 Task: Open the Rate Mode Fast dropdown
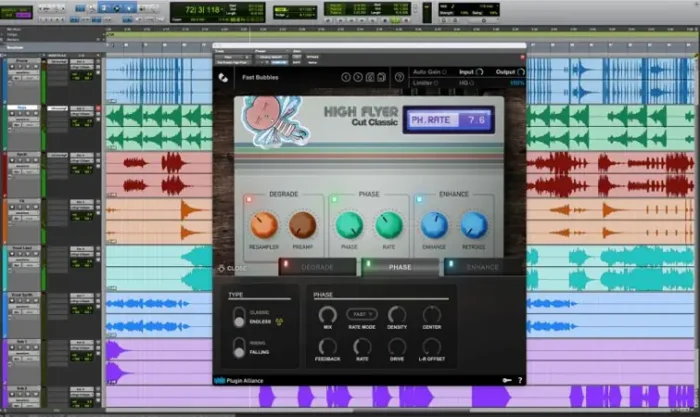[x=362, y=314]
